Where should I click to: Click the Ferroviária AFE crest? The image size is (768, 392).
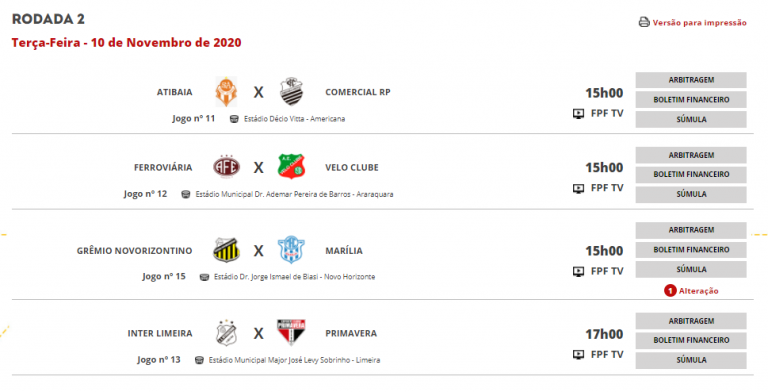pos(226,167)
